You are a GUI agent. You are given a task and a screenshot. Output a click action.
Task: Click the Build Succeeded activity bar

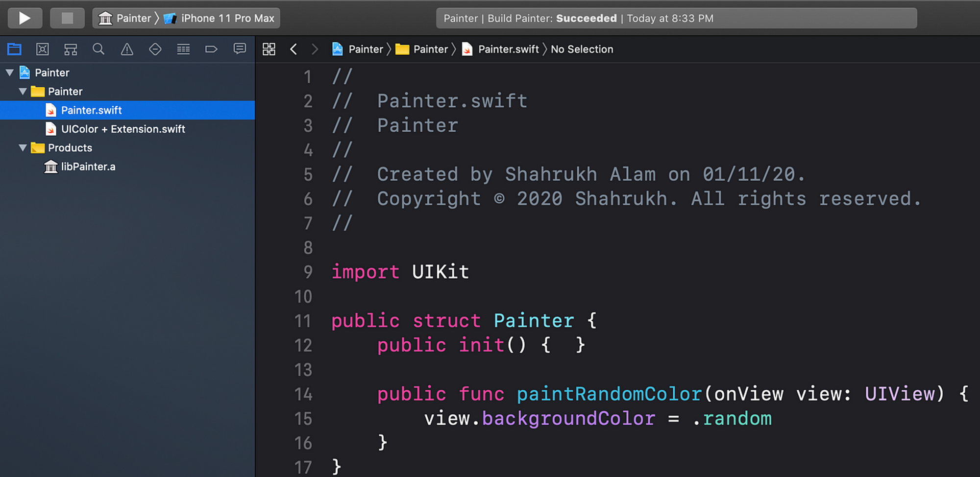tap(676, 18)
